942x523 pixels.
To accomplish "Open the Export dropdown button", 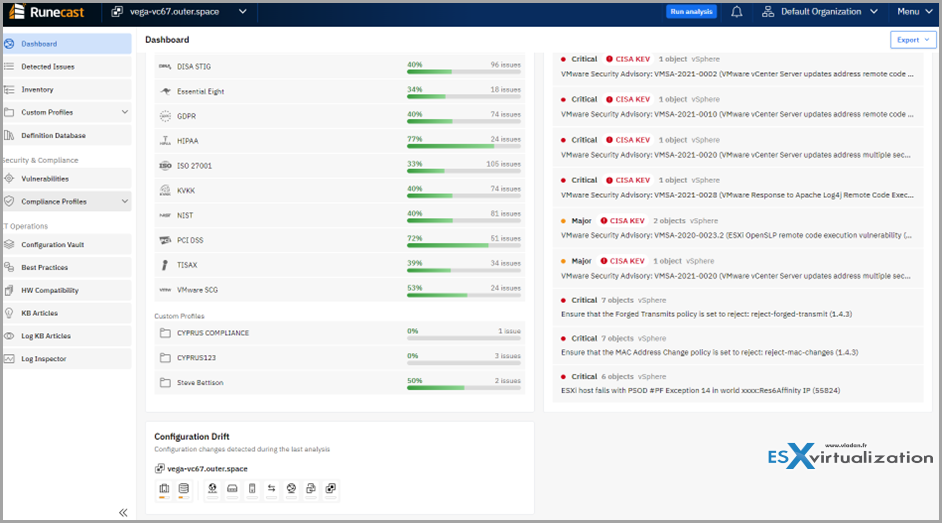I will click(x=913, y=40).
